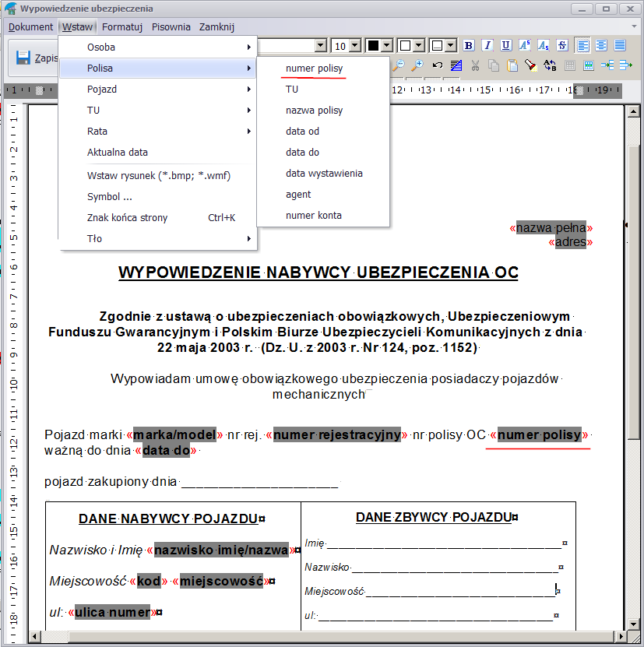Click the gray table grid icon
The image size is (644, 647).
(x=570, y=65)
